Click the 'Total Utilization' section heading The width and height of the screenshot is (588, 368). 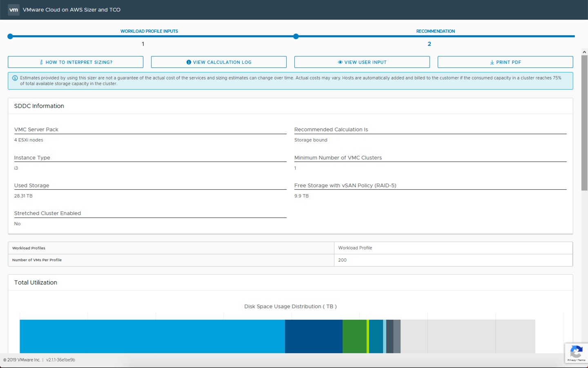[36, 283]
